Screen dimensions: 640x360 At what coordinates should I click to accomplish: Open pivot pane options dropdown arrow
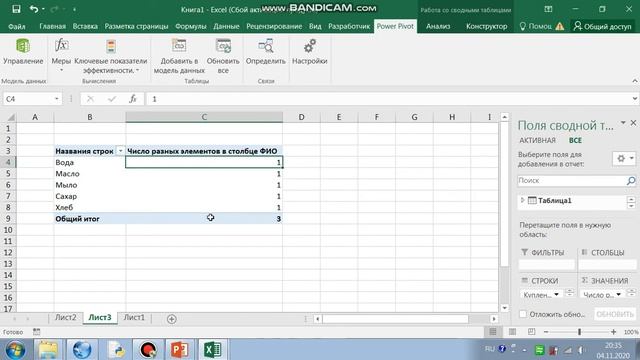tap(623, 122)
